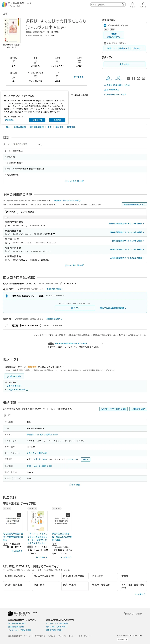Expand 国立国会図書館の利用ははじめてですか? banner

75,345
